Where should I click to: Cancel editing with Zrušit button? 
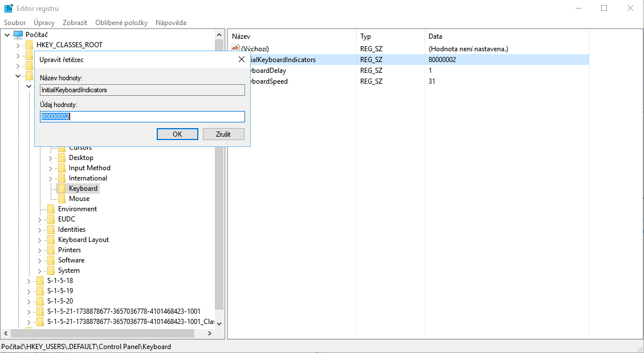(x=223, y=134)
